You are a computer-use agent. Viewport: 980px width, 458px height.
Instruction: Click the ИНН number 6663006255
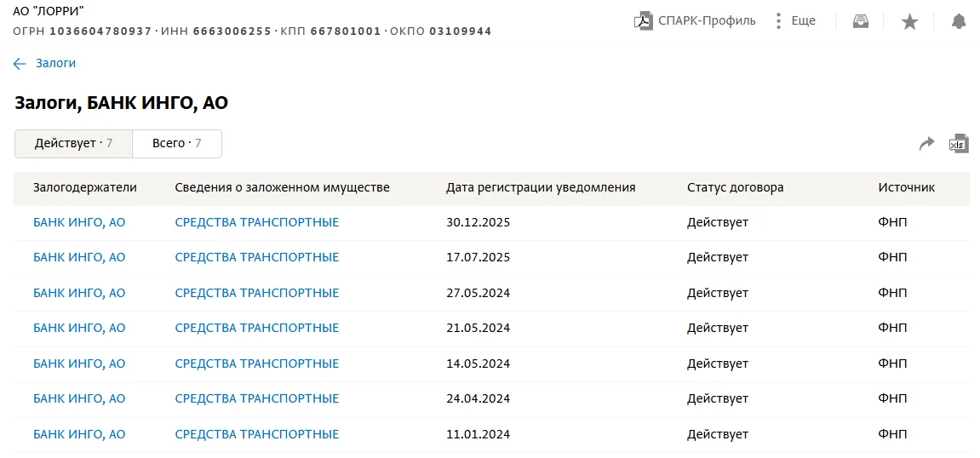pos(232,31)
